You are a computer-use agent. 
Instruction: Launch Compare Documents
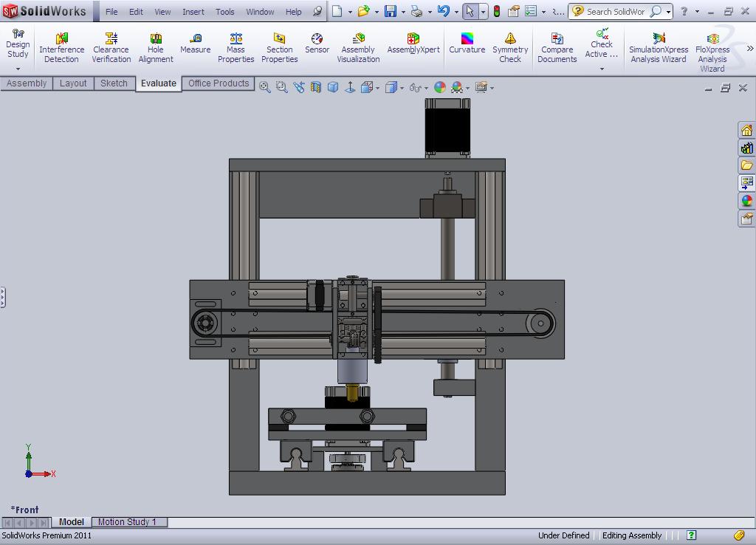[557, 44]
